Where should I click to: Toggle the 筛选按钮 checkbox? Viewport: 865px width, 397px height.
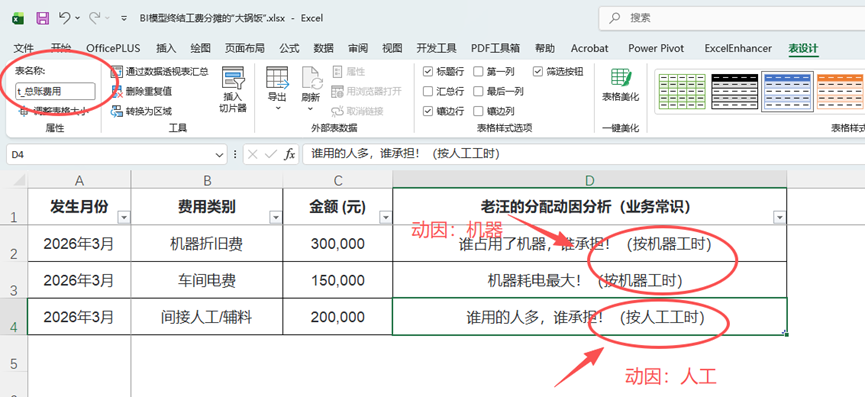[538, 72]
